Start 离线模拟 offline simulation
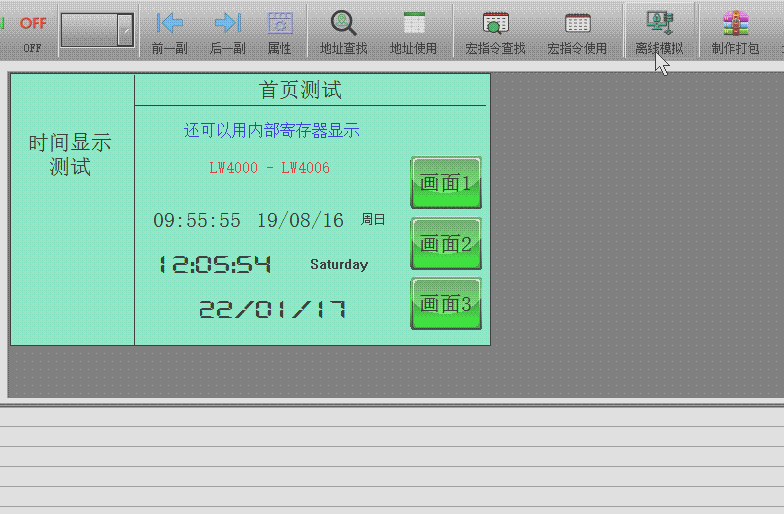 tap(659, 31)
